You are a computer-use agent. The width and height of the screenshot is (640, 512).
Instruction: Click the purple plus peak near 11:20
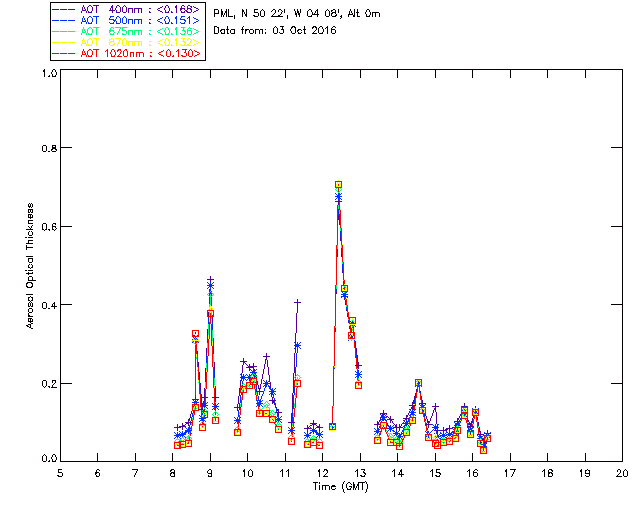coord(298,303)
